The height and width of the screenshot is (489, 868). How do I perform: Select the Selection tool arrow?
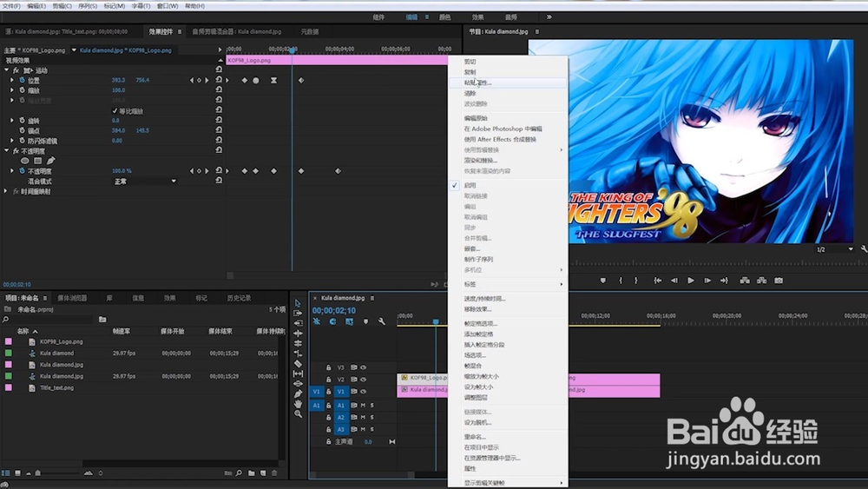[298, 303]
